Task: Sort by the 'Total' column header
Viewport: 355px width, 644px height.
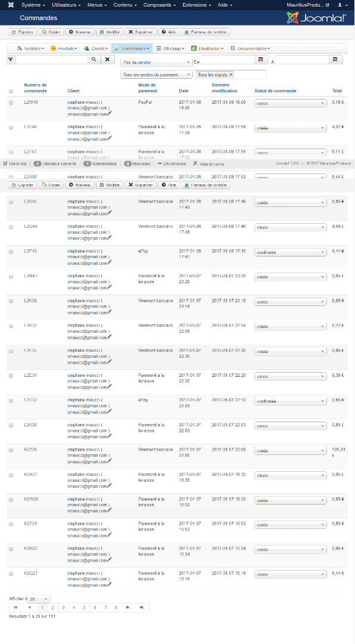Action: (x=337, y=91)
